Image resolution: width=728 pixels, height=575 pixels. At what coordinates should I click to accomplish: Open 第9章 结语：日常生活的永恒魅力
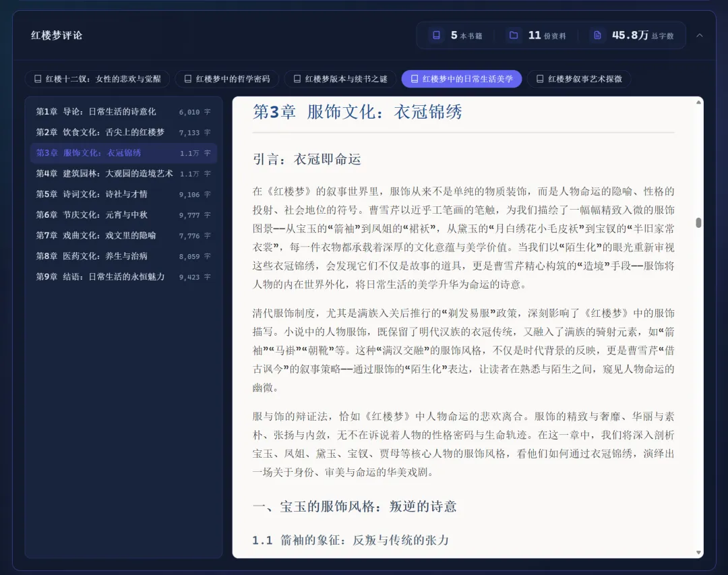pos(123,277)
